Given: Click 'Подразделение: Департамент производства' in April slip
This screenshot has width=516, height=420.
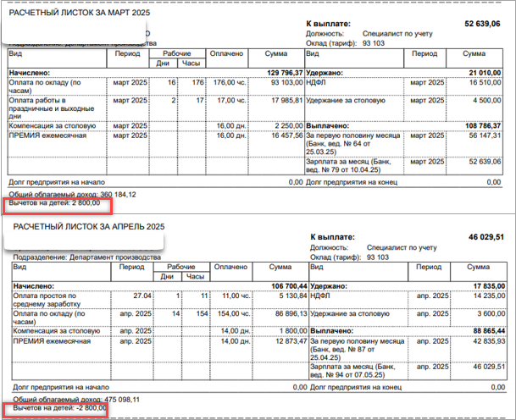Looking at the screenshot, I should (87, 257).
